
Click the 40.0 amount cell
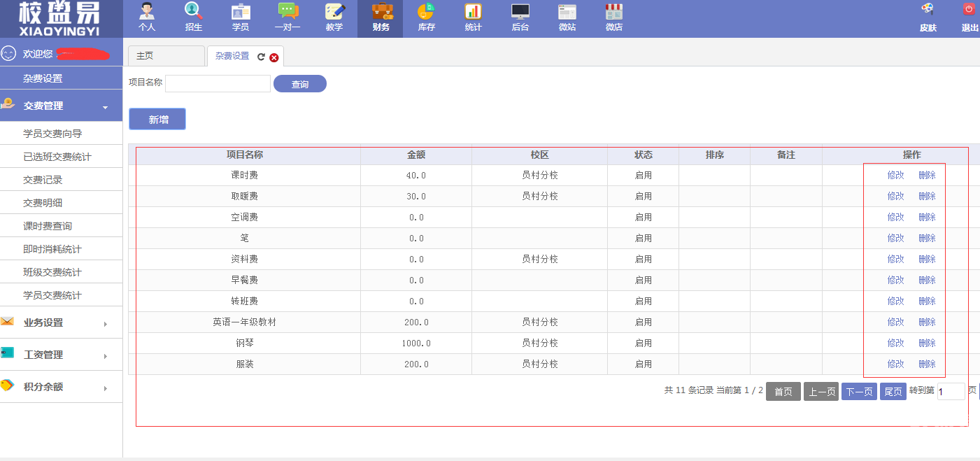[416, 176]
